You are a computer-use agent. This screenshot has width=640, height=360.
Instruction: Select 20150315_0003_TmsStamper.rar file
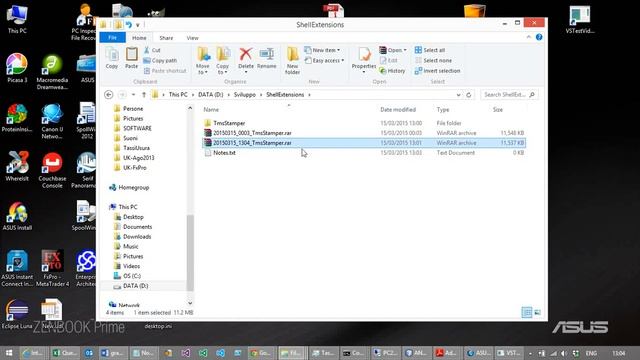click(x=252, y=133)
